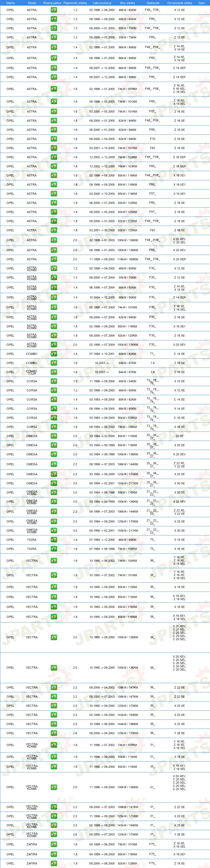Screen dimensions: 210x868
Task: Click the fuel icon in the ASTRA F70 row
Action: [x=54, y=139]
